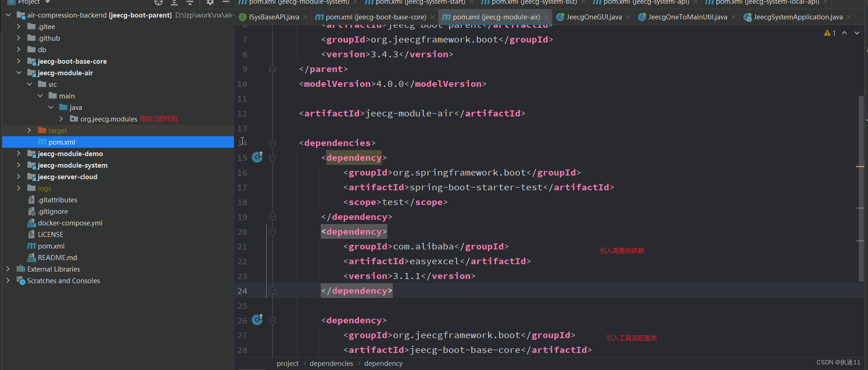Click the External Libraries icon
This screenshot has height=370, width=868.
tap(21, 269)
